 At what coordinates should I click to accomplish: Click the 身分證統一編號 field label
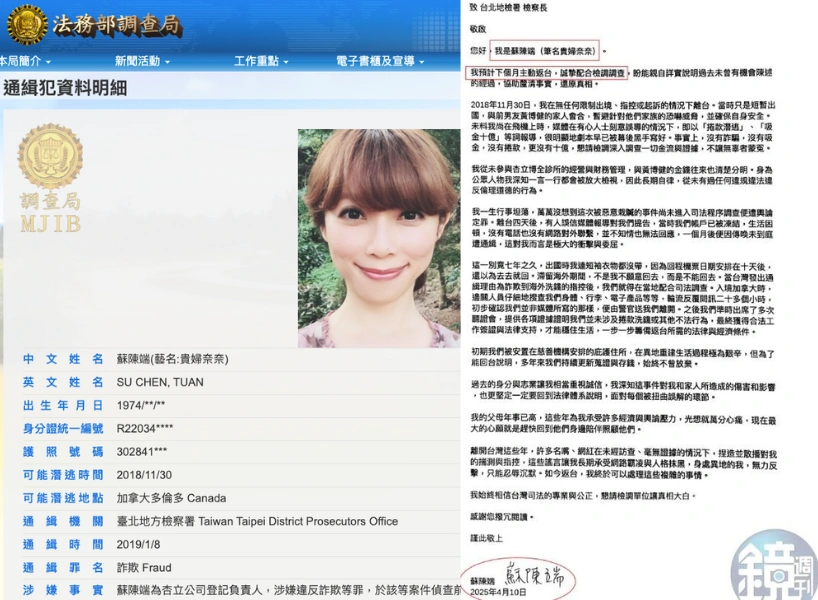point(63,428)
